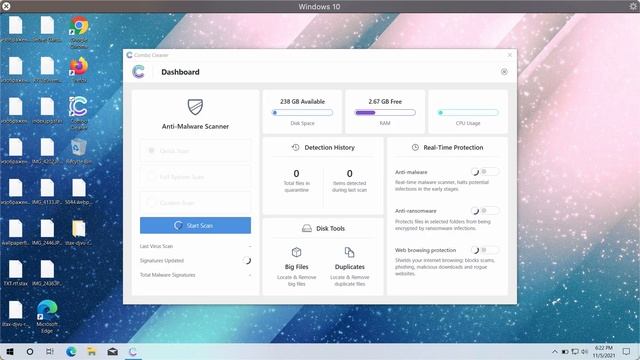Click the Detection History heading
640x360 pixels.
(x=329, y=147)
